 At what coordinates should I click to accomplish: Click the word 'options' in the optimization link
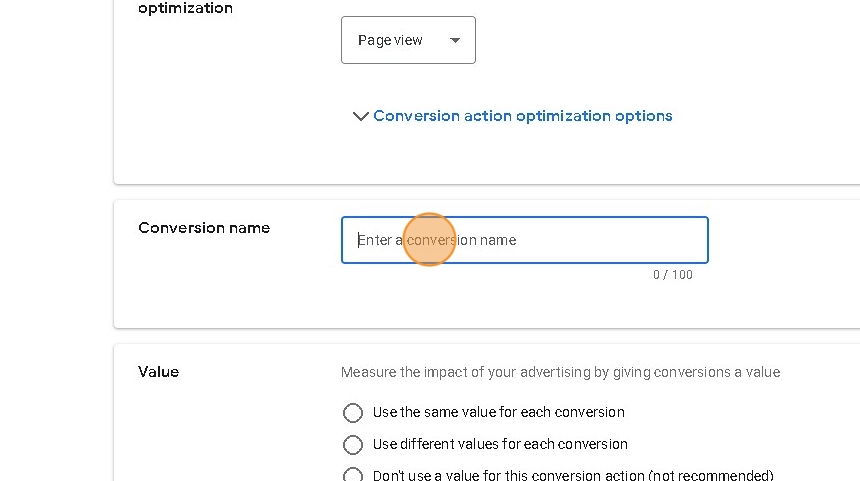(643, 116)
